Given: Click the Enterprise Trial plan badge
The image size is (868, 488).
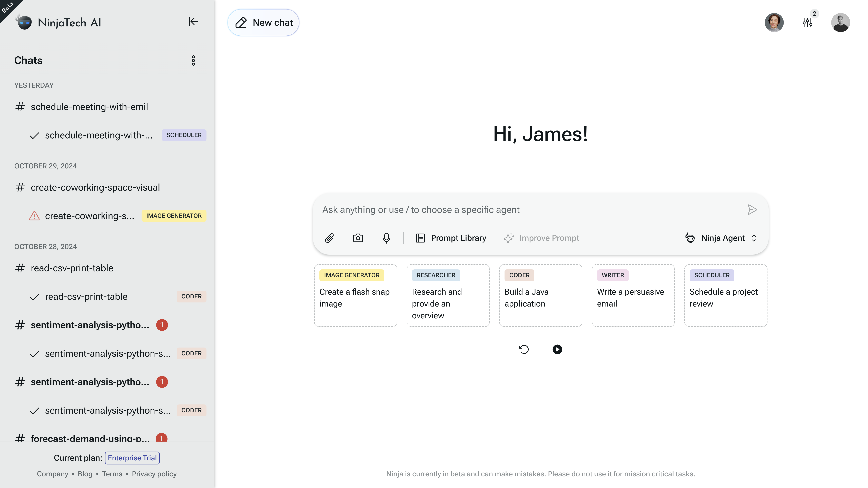Looking at the screenshot, I should [132, 458].
